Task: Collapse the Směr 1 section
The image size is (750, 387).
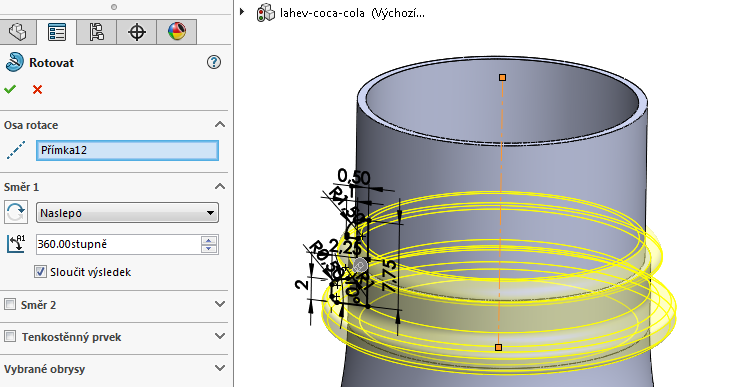Action: coord(220,187)
